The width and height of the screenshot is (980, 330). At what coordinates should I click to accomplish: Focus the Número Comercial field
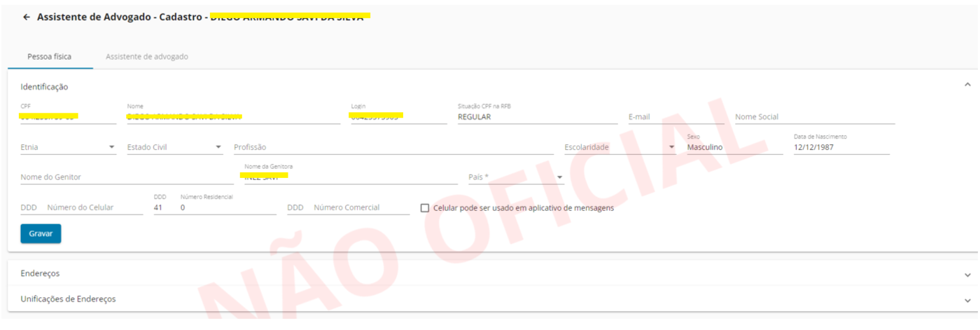361,207
